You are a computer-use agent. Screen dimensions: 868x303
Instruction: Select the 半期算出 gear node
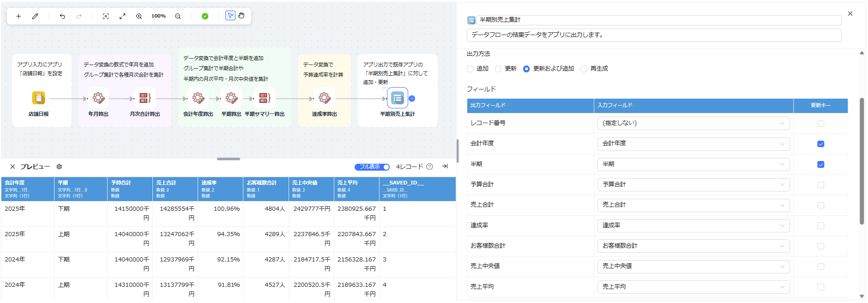tap(231, 98)
